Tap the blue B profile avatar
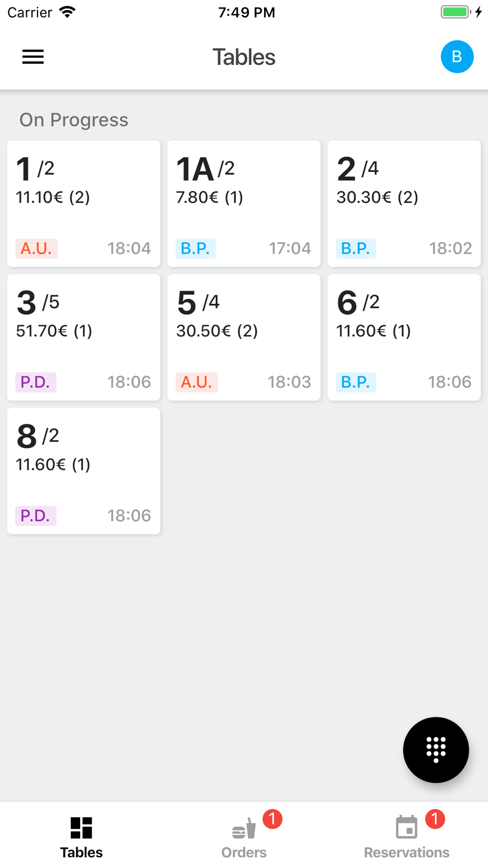 (457, 57)
